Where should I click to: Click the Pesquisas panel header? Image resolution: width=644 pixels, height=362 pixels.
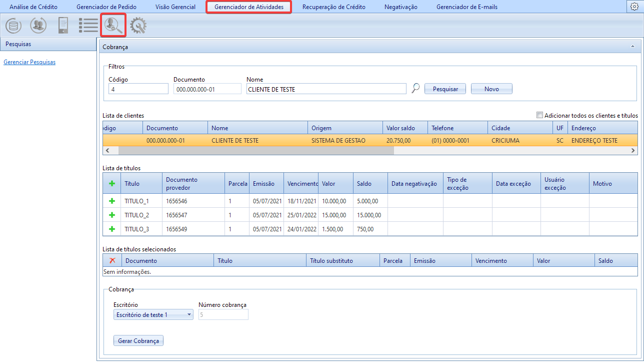(x=48, y=44)
